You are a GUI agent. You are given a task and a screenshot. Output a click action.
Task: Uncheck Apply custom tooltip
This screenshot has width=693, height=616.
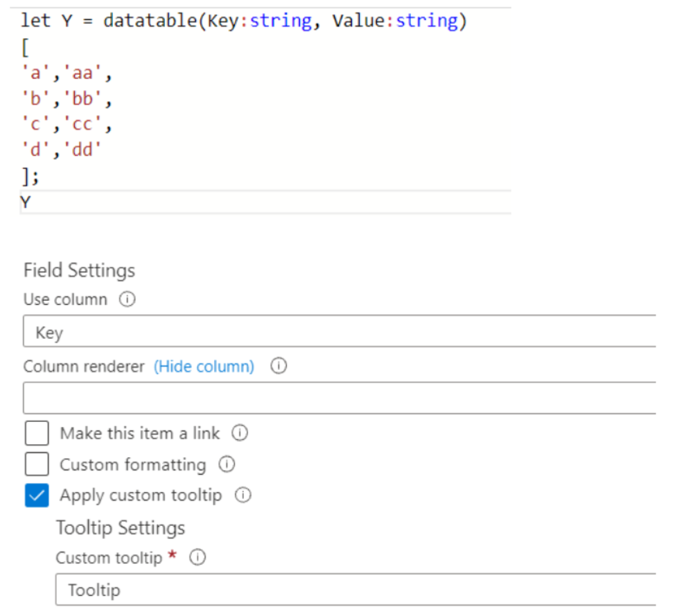tap(37, 495)
